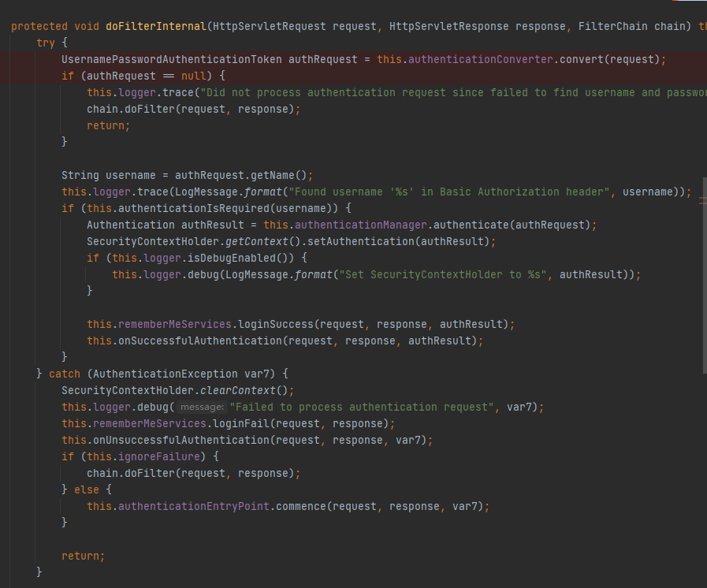Place cursor on the try keyword
The height and width of the screenshot is (588, 707).
(x=46, y=43)
